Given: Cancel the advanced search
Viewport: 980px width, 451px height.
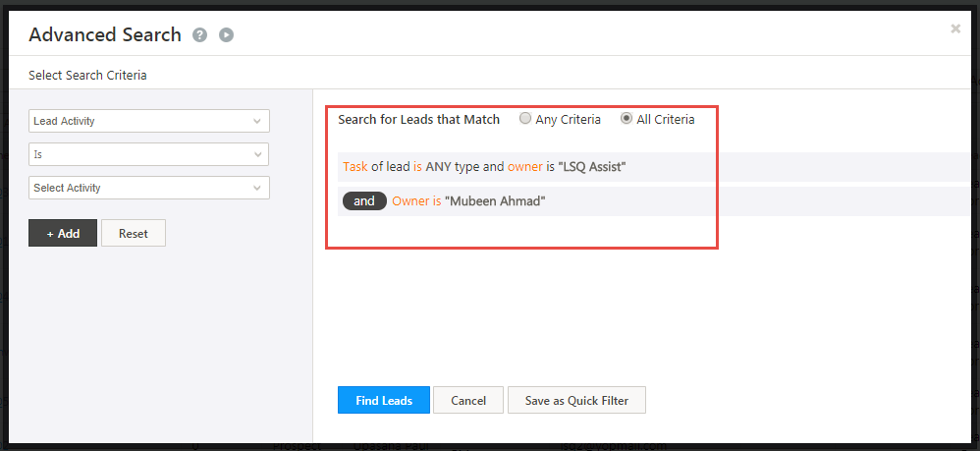Looking at the screenshot, I should click(468, 400).
